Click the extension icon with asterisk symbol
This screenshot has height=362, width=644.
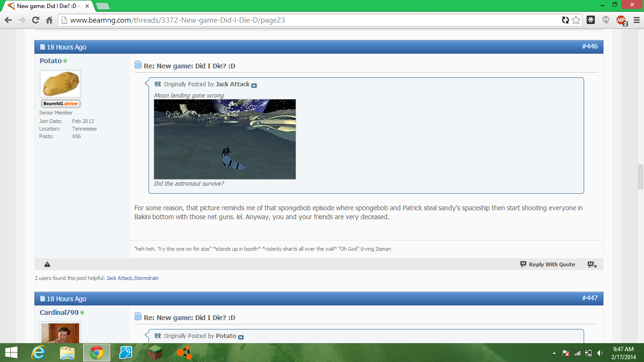591,20
